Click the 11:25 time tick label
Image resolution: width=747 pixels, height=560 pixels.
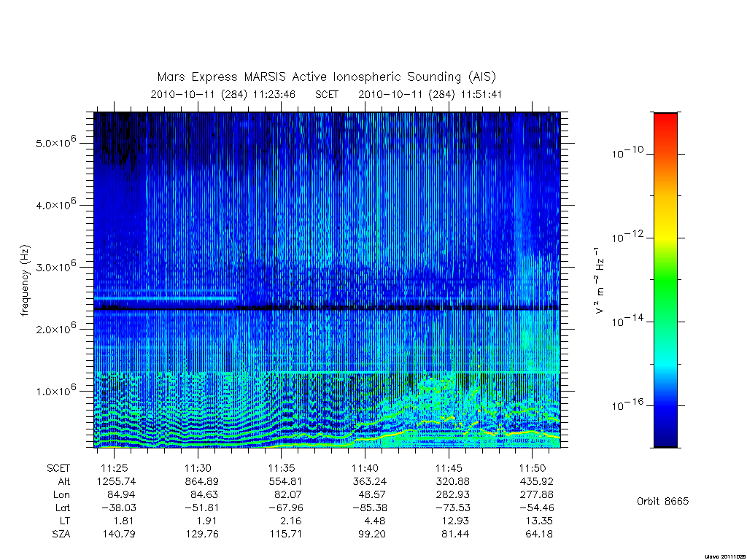click(115, 468)
